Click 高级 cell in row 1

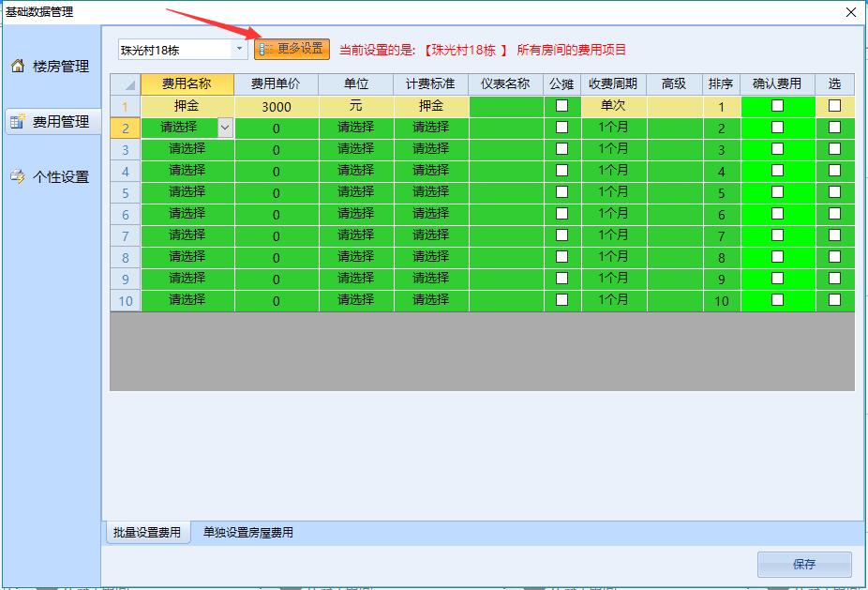(675, 106)
